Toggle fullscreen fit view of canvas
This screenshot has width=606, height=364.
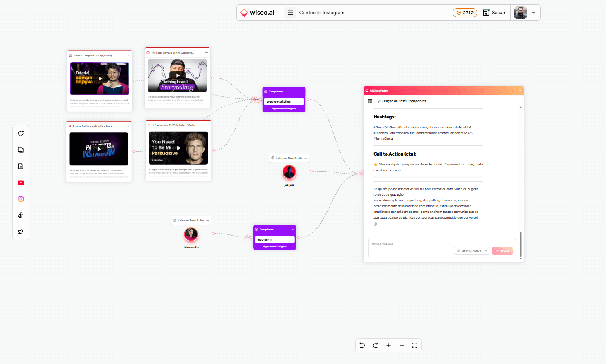pos(415,345)
